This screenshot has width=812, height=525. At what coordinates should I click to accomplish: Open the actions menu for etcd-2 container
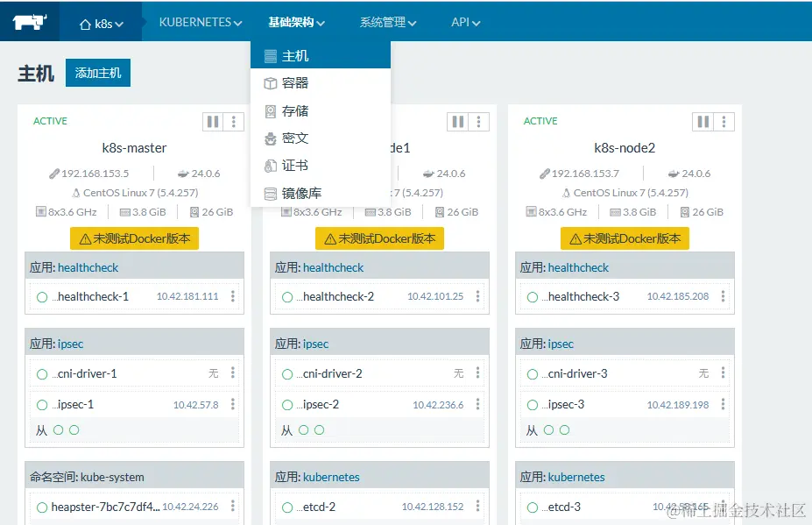coord(478,507)
